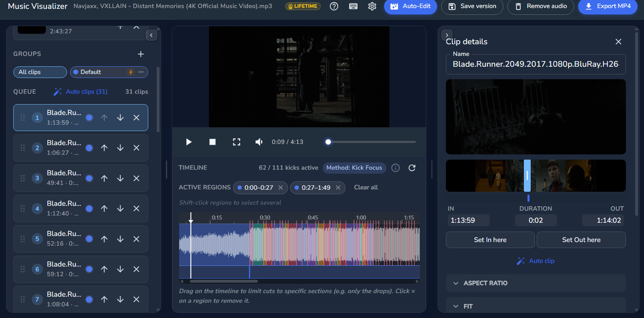Move clip 2 down in the queue
The image size is (644, 318).
coord(120,148)
